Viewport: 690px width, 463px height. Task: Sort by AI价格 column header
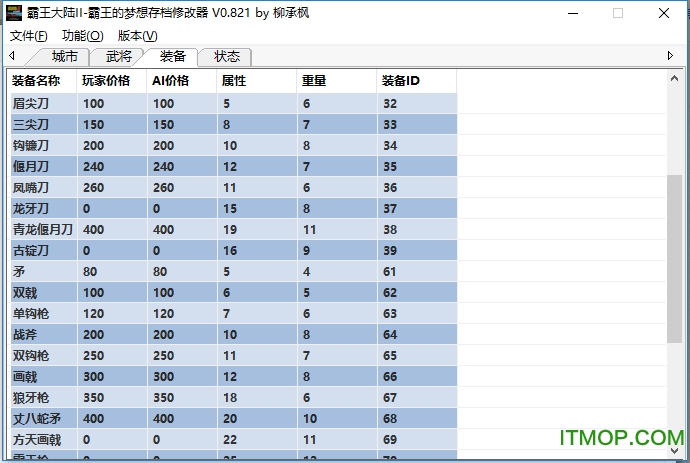tap(182, 81)
